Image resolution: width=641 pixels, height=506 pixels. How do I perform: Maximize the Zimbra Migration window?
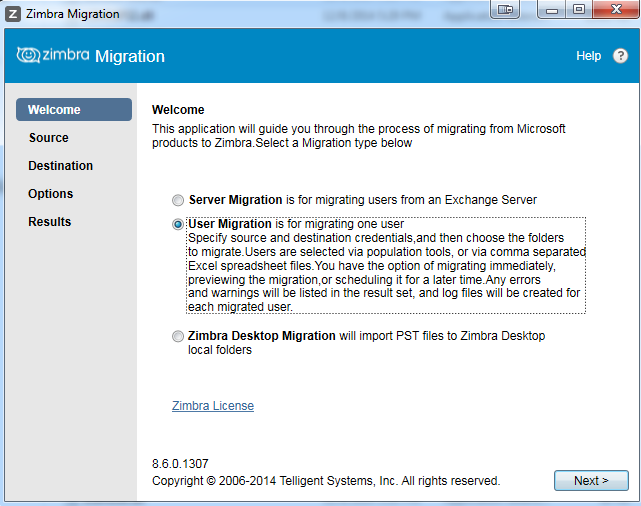[x=578, y=10]
